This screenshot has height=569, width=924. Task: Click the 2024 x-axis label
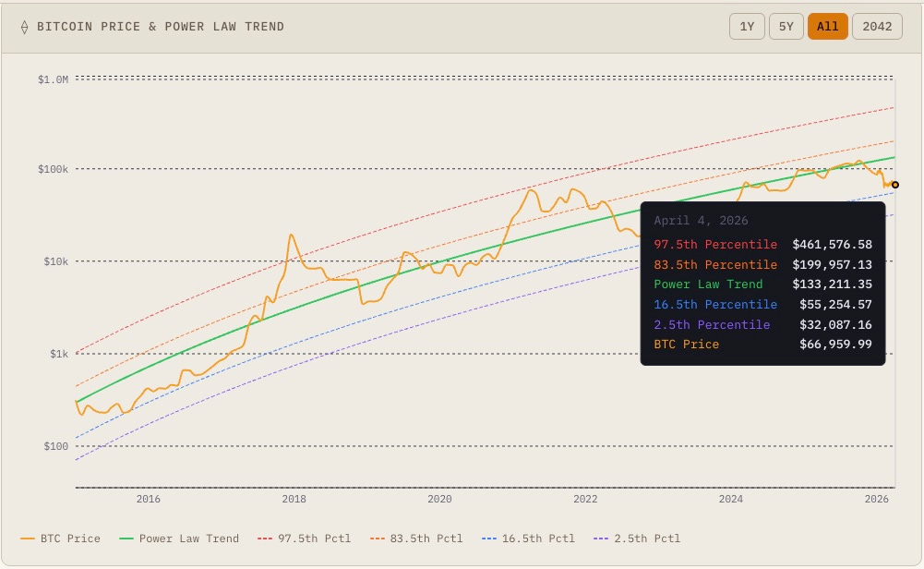pyautogui.click(x=731, y=499)
